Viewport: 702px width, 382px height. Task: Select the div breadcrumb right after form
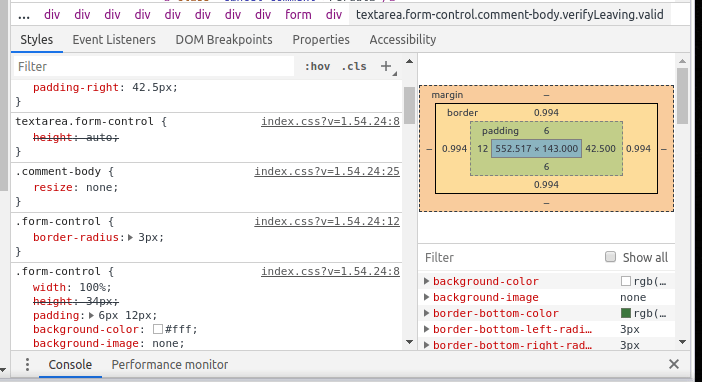[x=334, y=15]
